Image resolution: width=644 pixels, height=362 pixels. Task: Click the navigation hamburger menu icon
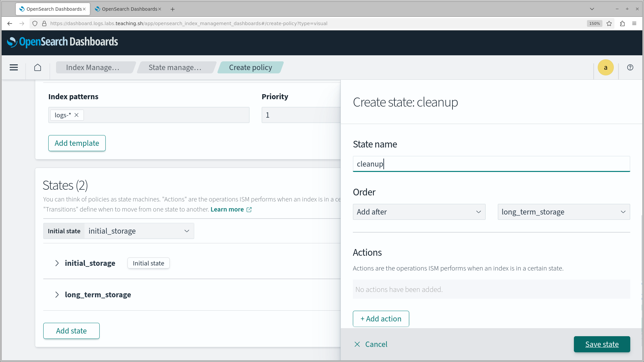coord(14,68)
